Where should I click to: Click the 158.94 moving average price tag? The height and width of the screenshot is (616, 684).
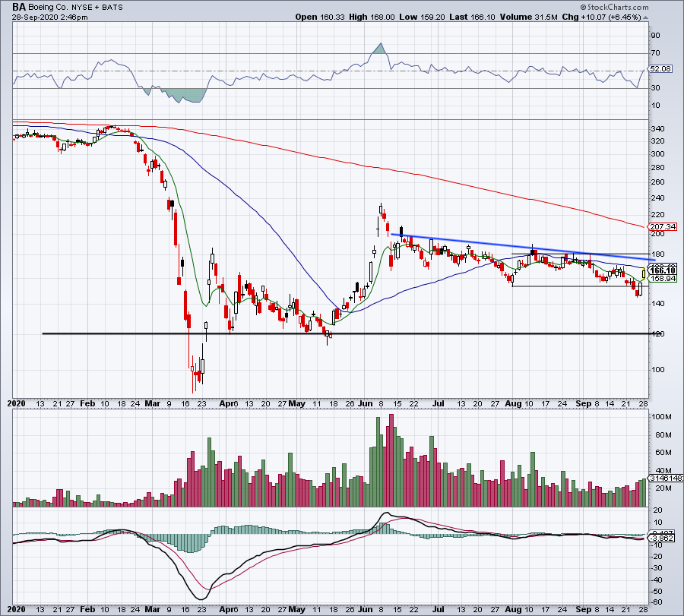663,278
